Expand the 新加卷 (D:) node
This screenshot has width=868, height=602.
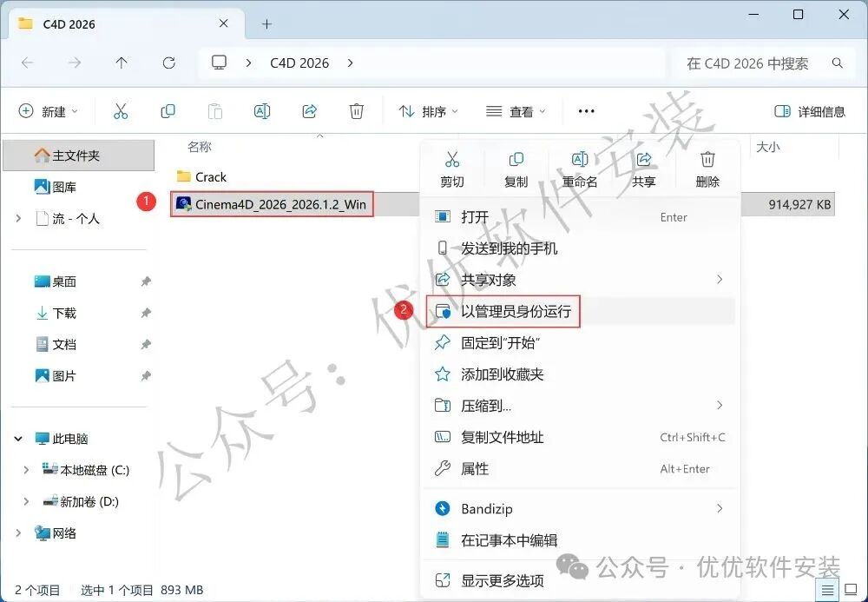26,502
